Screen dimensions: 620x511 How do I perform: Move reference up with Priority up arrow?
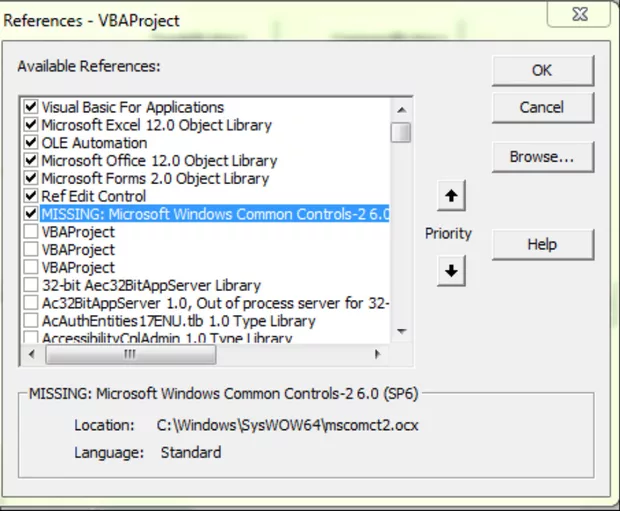[452, 197]
